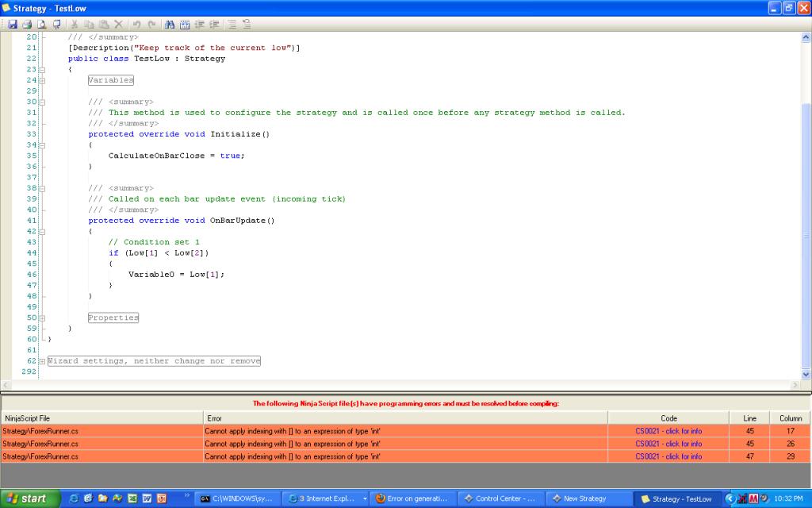
Task: Click Line value 47 in the last error row
Action: [x=749, y=456]
